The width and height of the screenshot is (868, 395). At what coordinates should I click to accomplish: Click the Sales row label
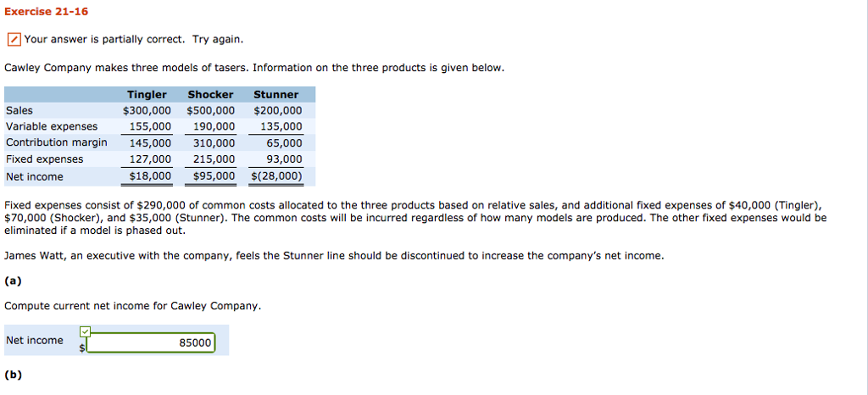coord(19,110)
